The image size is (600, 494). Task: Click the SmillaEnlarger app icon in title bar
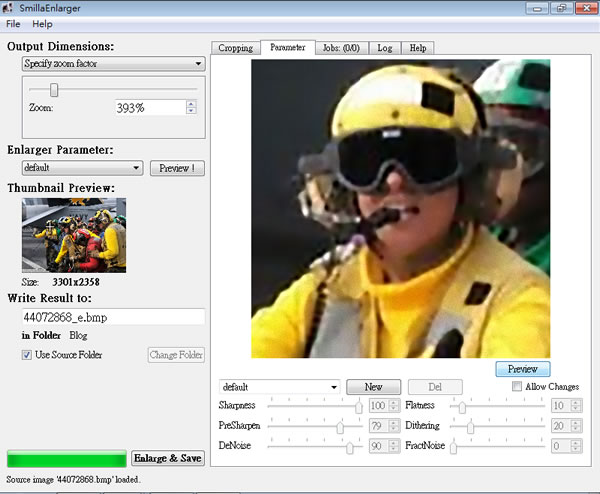click(x=8, y=7)
